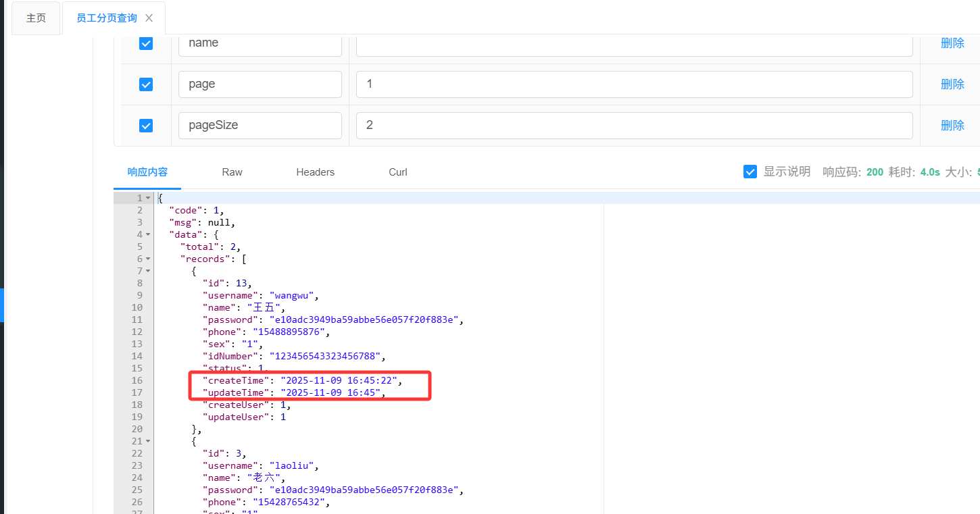
Task: Delete the page parameter row
Action: (952, 84)
